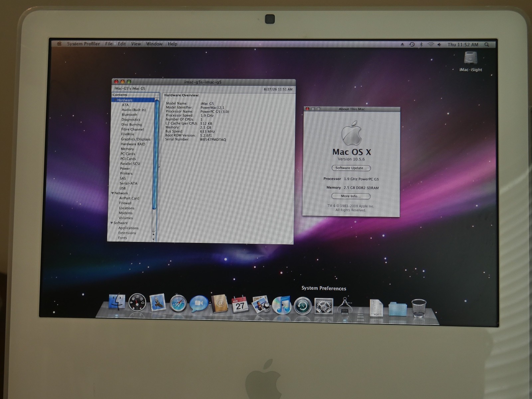532x399 pixels.
Task: Open Finder from the Dock
Action: coord(116,302)
